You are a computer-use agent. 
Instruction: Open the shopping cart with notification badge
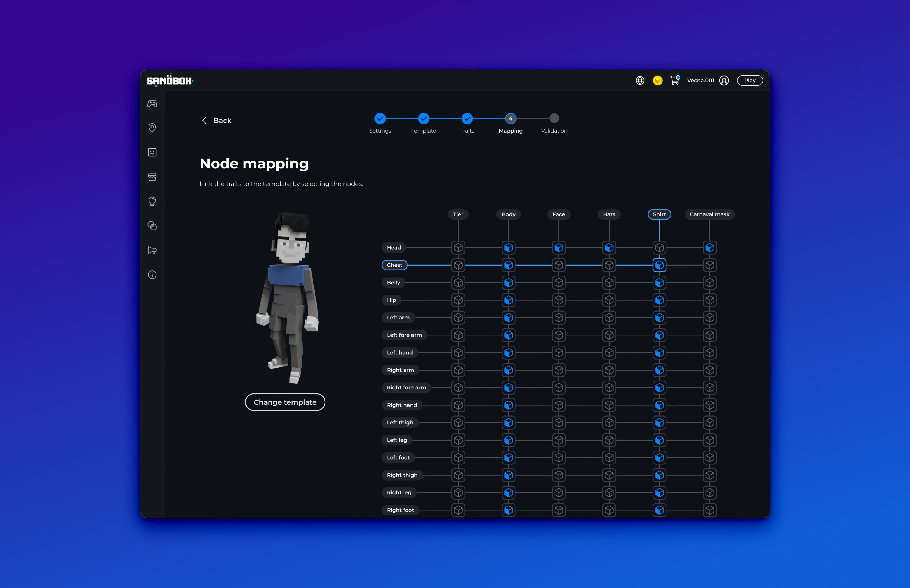[675, 81]
